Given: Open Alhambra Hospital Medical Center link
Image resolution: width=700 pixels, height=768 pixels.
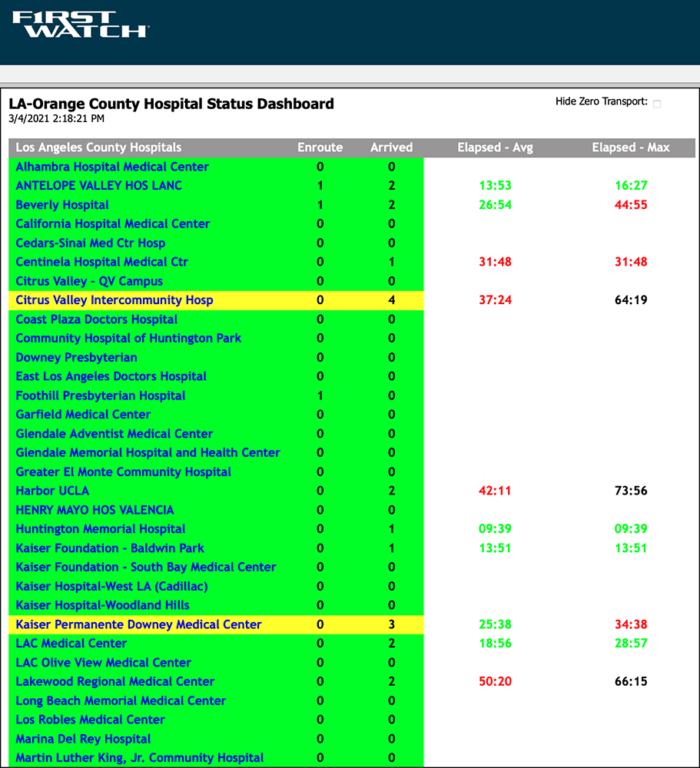Looking at the screenshot, I should pos(112,167).
